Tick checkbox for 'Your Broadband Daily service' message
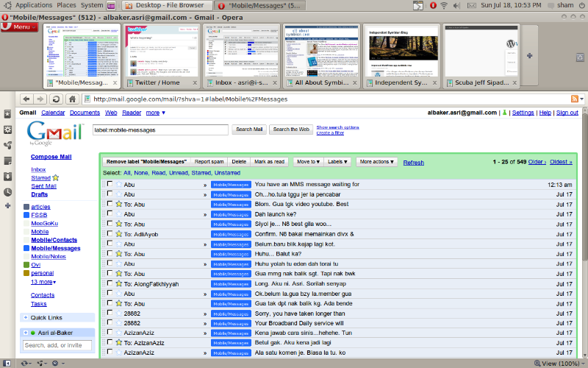 click(x=110, y=322)
